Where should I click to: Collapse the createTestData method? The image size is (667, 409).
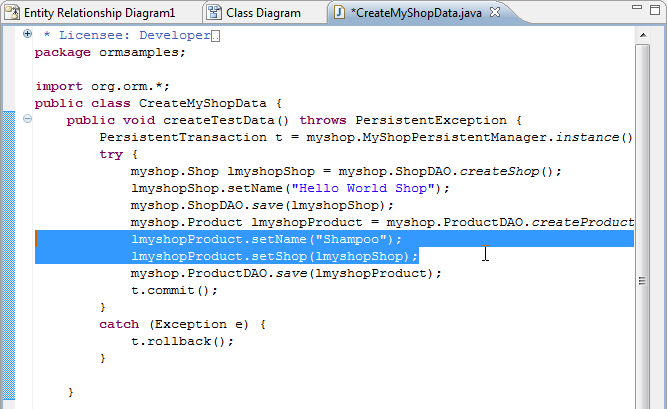coord(27,119)
